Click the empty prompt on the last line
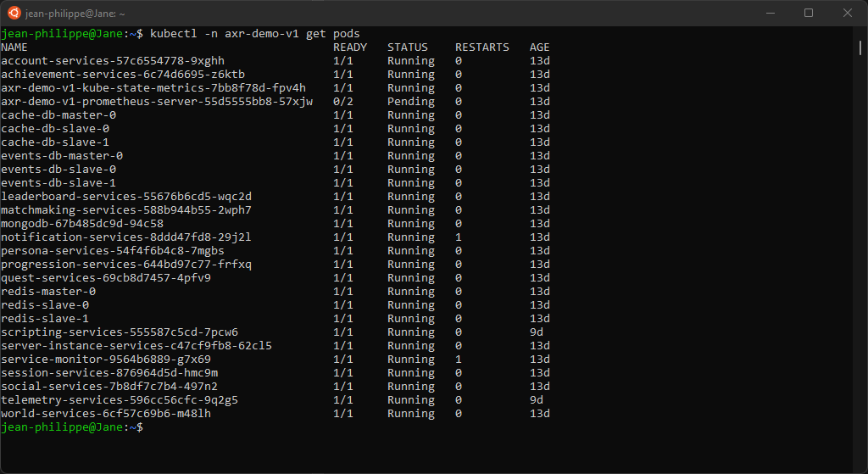The width and height of the screenshot is (868, 474). point(72,427)
